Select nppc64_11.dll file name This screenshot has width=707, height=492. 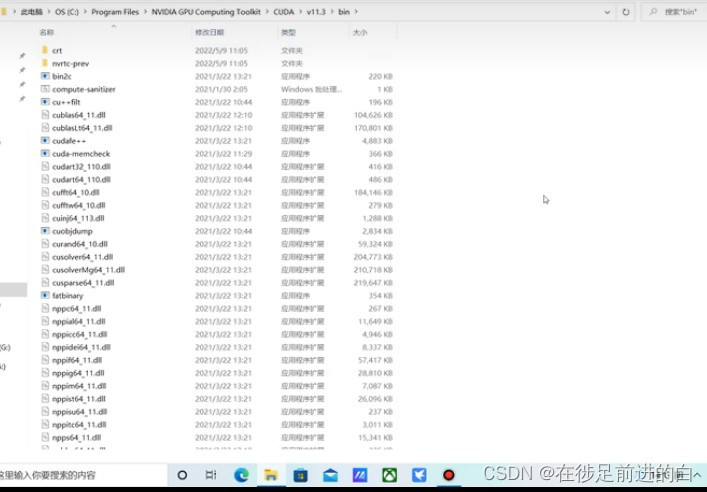pyautogui.click(x=77, y=308)
